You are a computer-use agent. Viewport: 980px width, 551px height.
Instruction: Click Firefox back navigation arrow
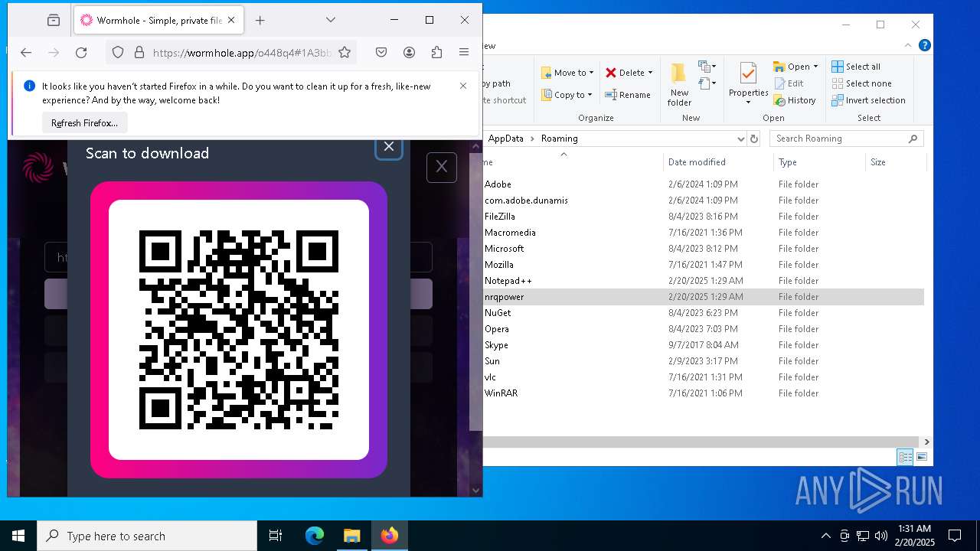click(x=26, y=52)
